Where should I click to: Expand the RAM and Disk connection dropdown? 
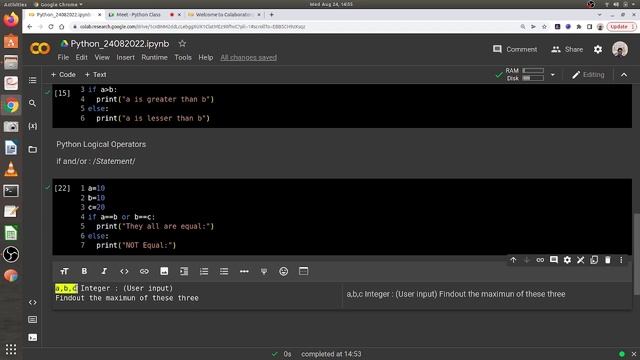tap(553, 75)
